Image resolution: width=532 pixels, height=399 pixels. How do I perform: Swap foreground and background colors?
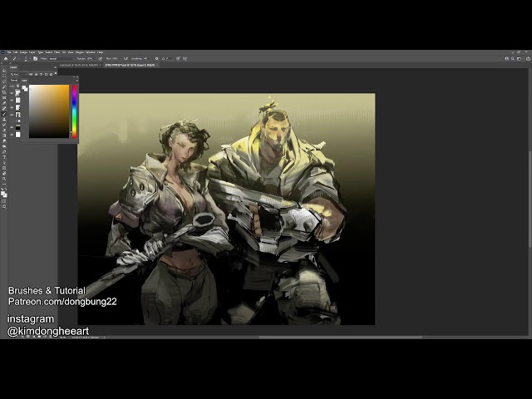click(6, 189)
